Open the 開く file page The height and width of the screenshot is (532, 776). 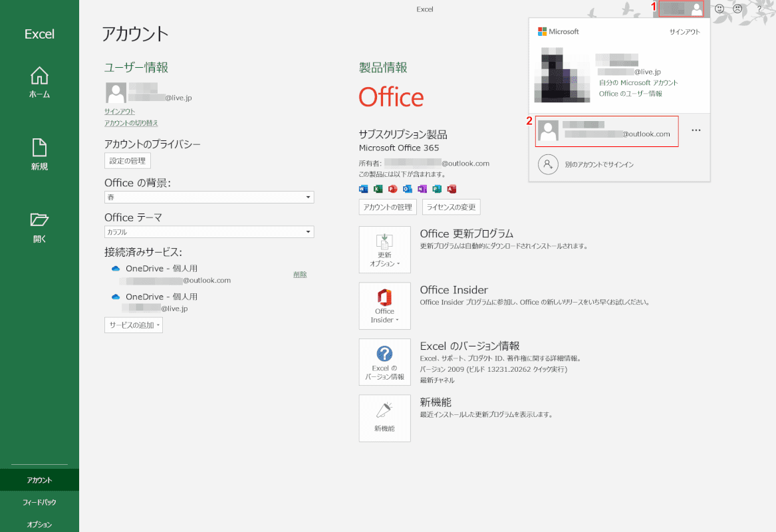(x=39, y=227)
